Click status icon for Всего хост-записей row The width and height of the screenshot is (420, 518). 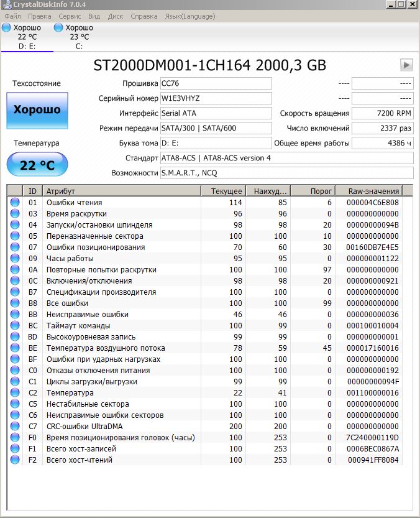[15, 448]
